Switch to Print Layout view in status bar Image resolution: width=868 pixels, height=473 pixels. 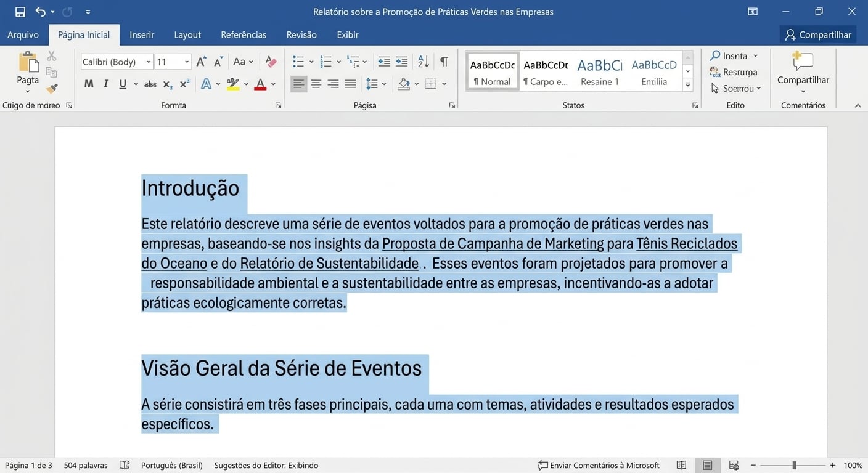[x=707, y=465]
